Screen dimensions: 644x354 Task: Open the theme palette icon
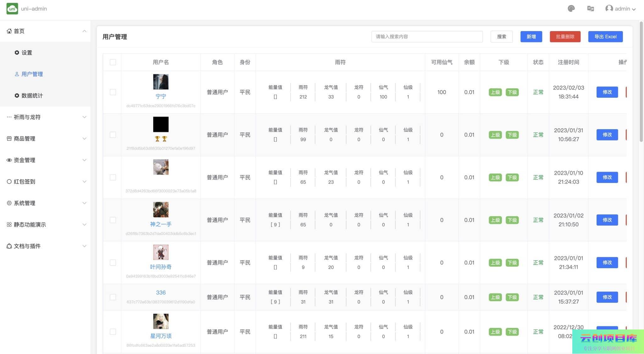(571, 8)
